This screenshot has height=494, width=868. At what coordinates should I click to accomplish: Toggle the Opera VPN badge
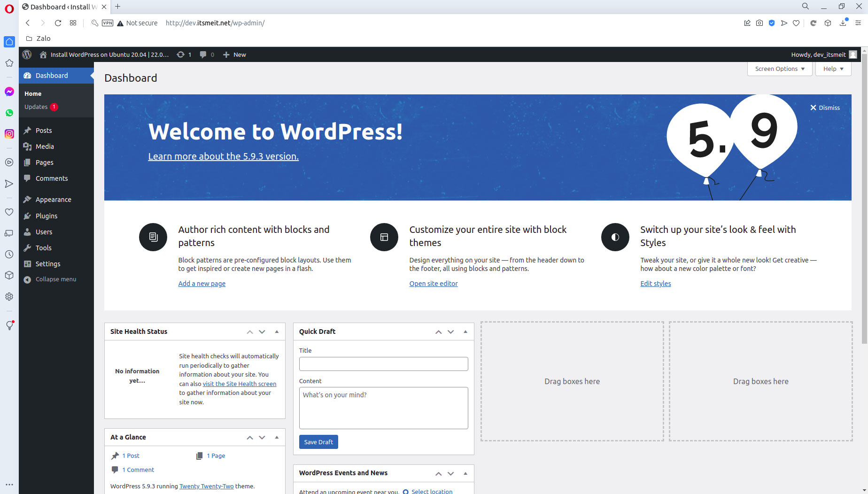[108, 23]
